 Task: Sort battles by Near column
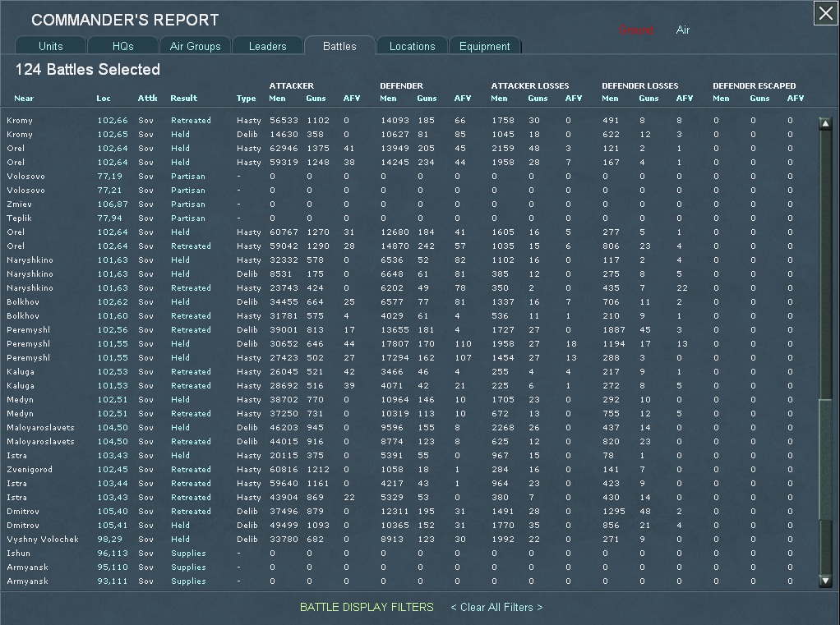24,98
